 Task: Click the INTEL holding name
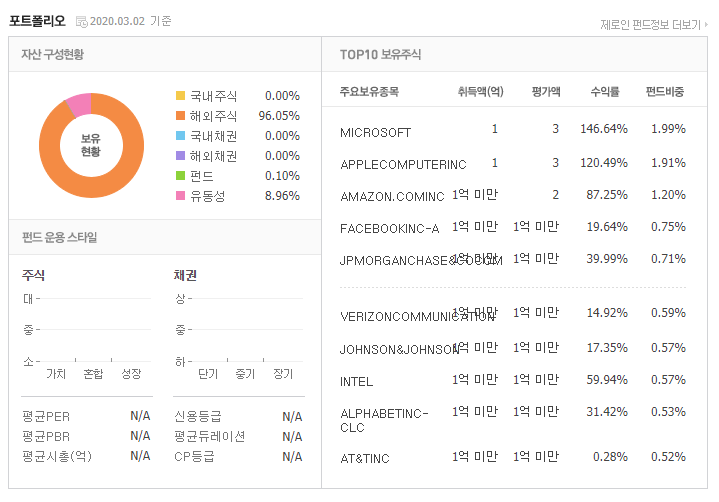(356, 382)
